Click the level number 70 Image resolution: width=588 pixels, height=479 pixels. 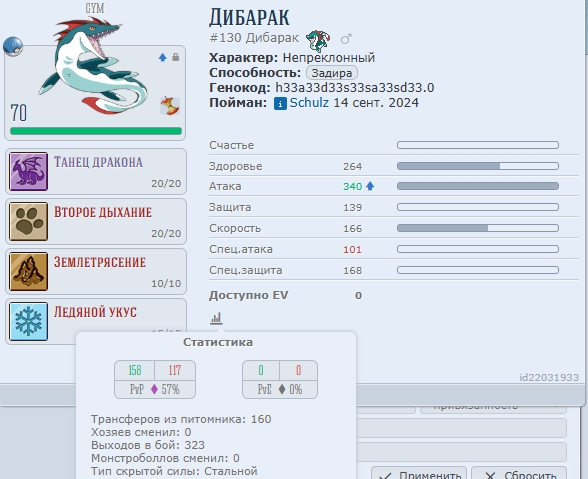(19, 113)
